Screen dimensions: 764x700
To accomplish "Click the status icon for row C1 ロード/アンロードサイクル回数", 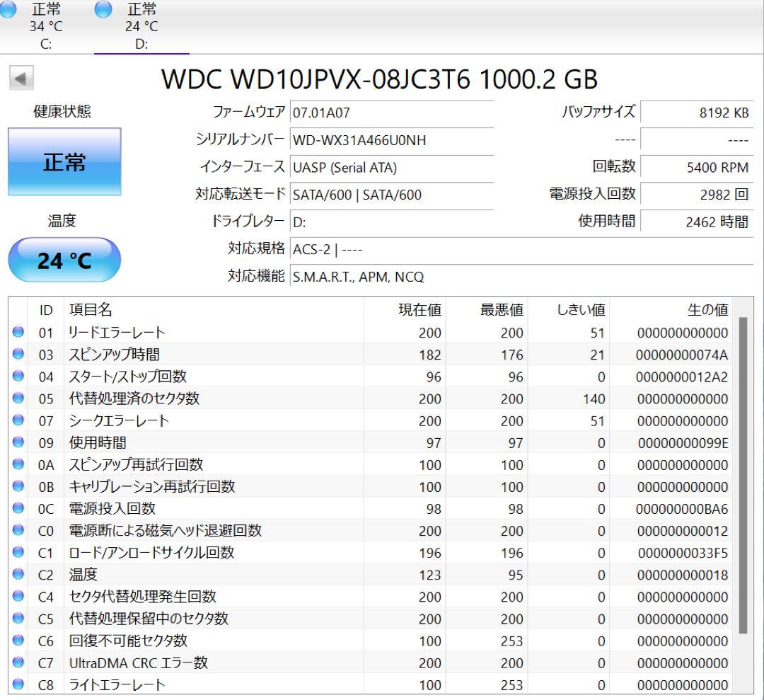I will (18, 552).
